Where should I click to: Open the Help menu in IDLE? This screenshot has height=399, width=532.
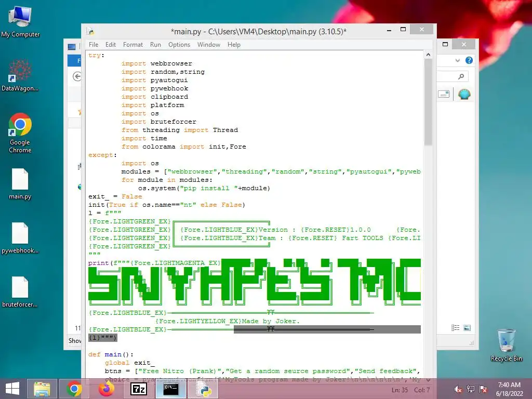click(234, 45)
